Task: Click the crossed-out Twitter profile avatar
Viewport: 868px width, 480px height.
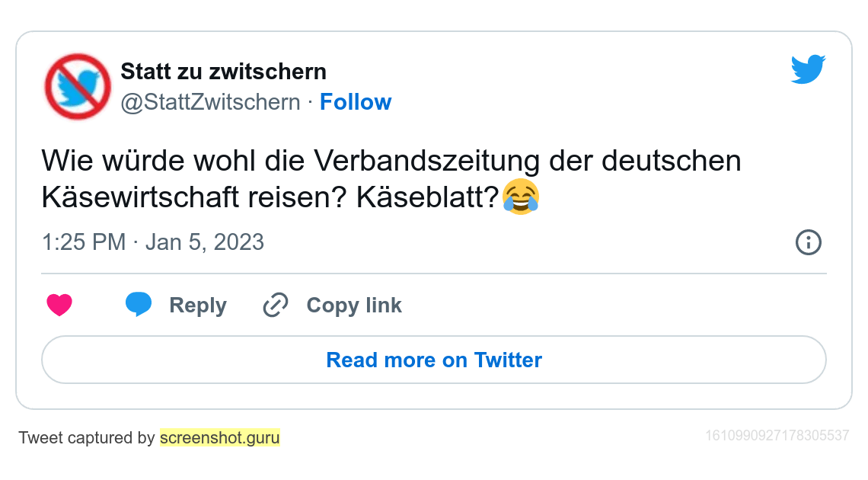Action: 78,86
